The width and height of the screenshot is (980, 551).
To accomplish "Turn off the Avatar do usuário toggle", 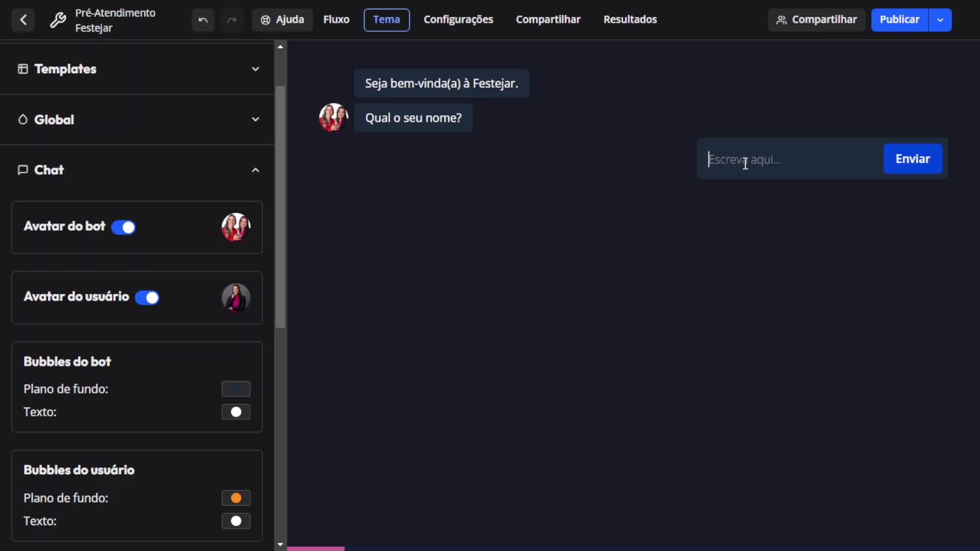I will coord(147,297).
